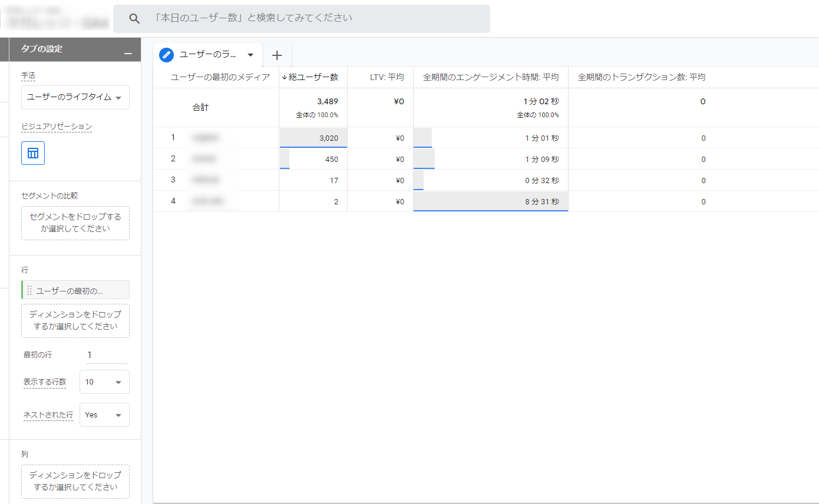Screen dimensions: 819x504
Task: Open the 手法 dropdown ユーザーのライフタイム
Action: click(75, 98)
